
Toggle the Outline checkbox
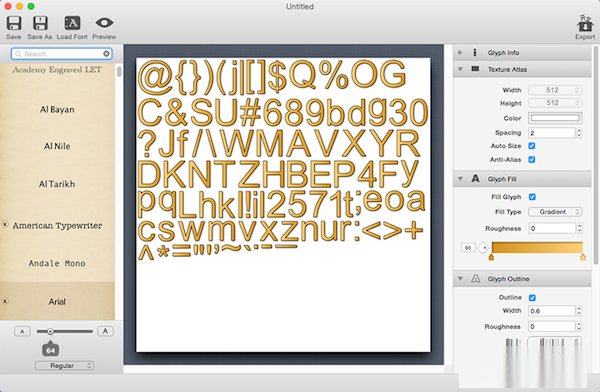point(532,297)
